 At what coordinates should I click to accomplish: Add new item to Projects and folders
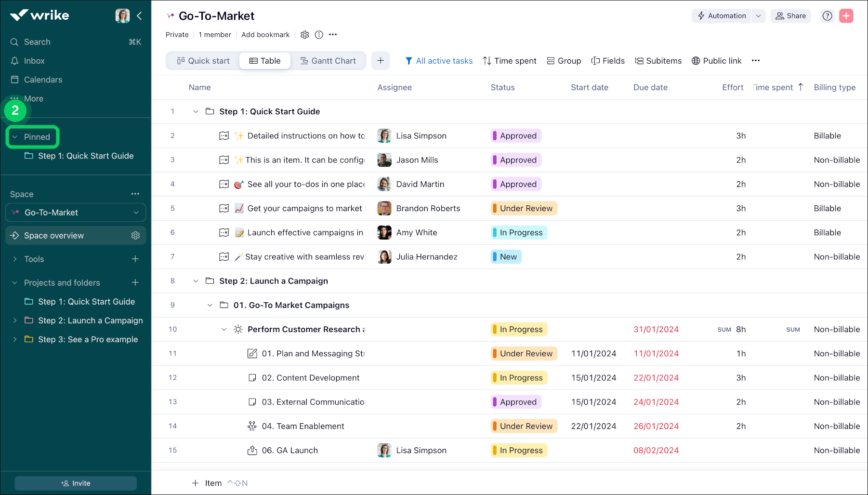[x=135, y=282]
